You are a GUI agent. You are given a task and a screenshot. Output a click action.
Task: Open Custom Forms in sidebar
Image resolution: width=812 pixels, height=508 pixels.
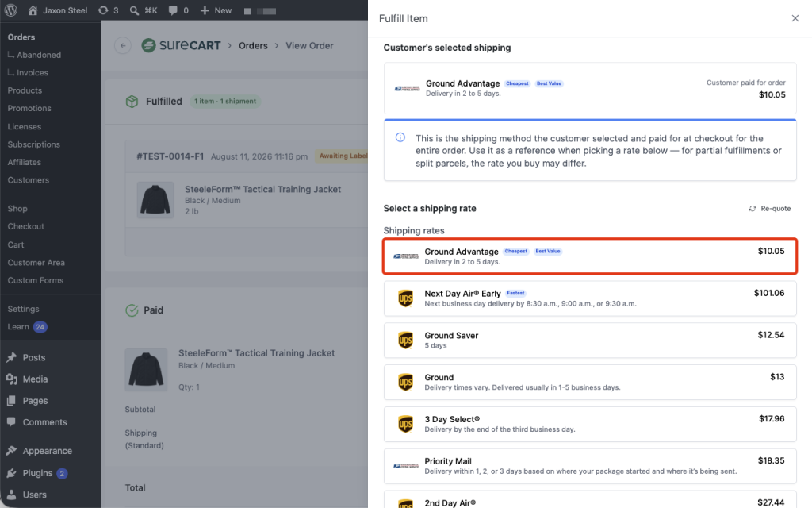coord(35,280)
